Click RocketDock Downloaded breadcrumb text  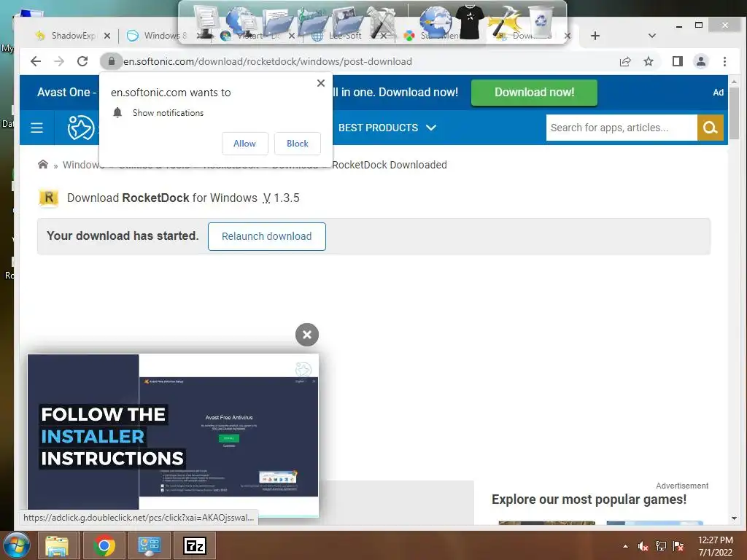(x=390, y=165)
